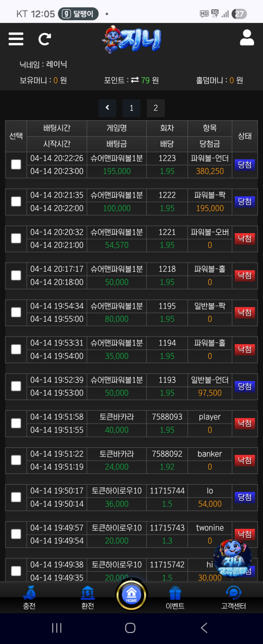Check the box for round 1218 bet

[16, 275]
